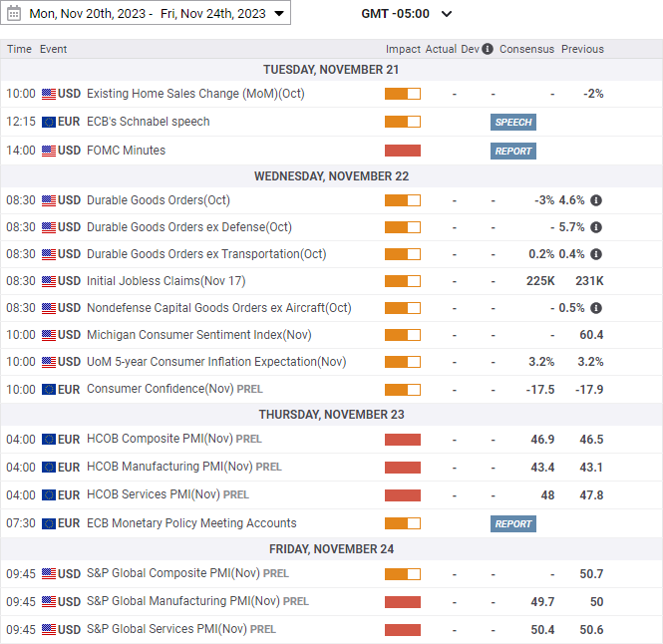This screenshot has height=644, width=663.
Task: Open Durable Goods Orders ex Transportation(Oct) event
Action: click(206, 254)
